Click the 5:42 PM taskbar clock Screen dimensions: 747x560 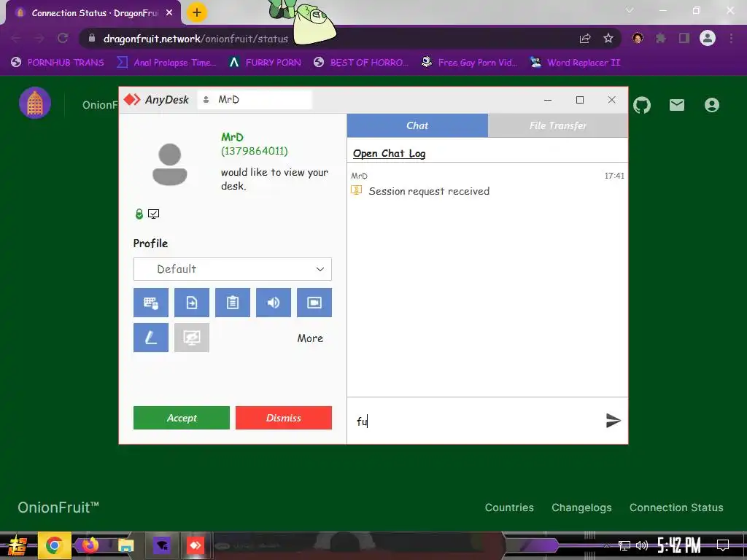(x=679, y=545)
